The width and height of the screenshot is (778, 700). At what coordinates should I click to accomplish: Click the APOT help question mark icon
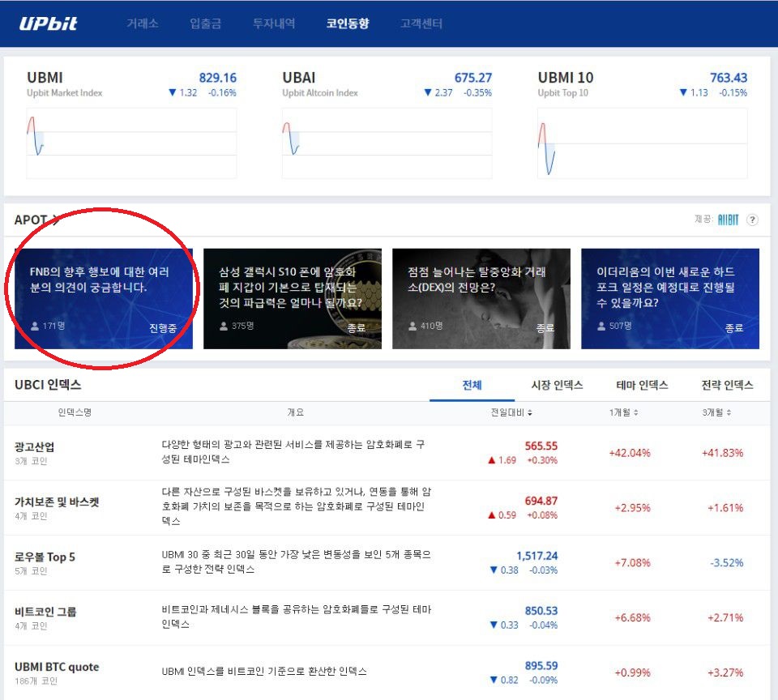[752, 220]
